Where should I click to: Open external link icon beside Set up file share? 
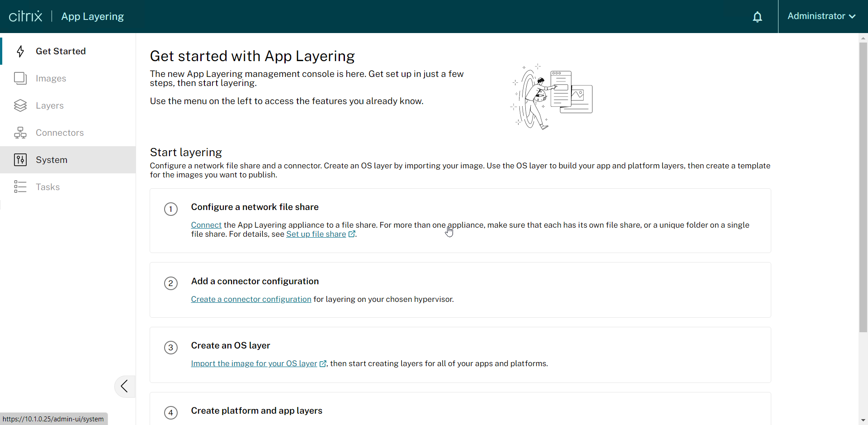(x=352, y=234)
